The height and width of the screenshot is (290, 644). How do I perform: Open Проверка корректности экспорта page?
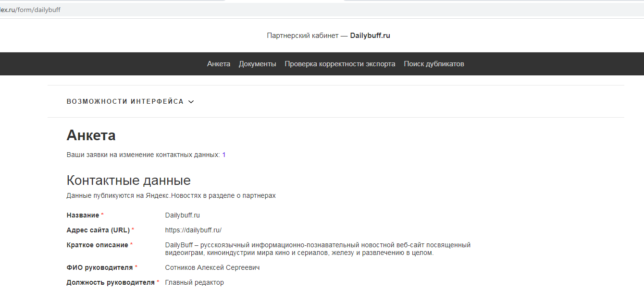coord(340,64)
